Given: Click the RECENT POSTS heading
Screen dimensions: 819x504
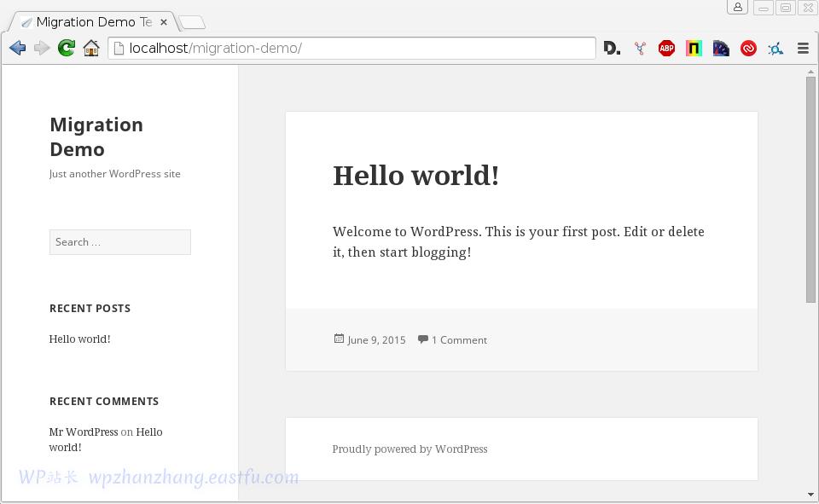Looking at the screenshot, I should [x=90, y=308].
